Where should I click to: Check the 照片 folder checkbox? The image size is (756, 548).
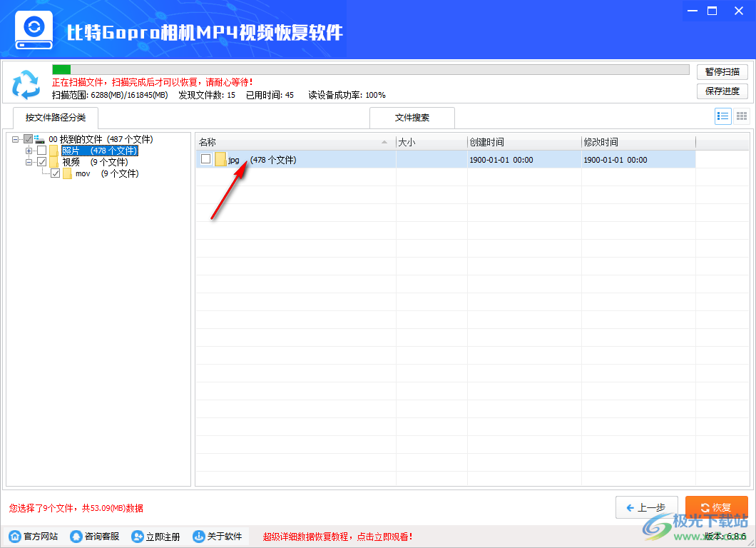42,151
